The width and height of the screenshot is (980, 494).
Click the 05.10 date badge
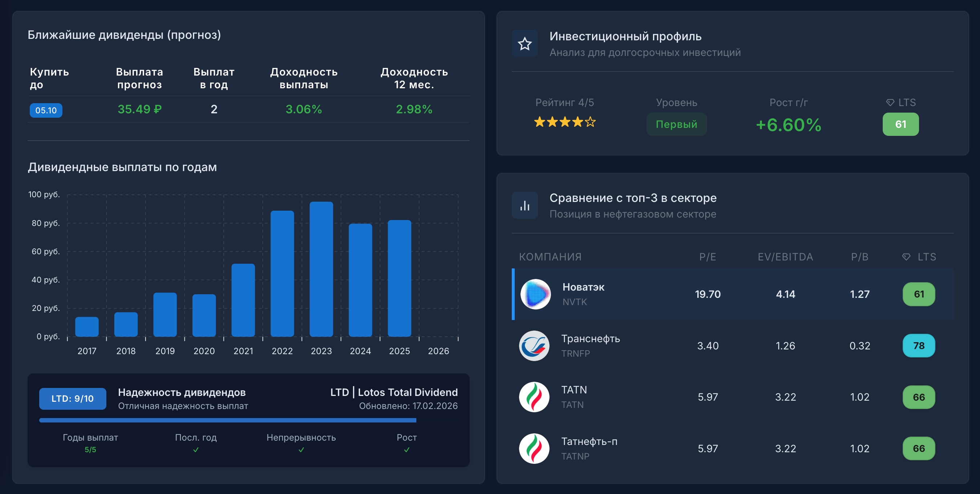tap(46, 110)
